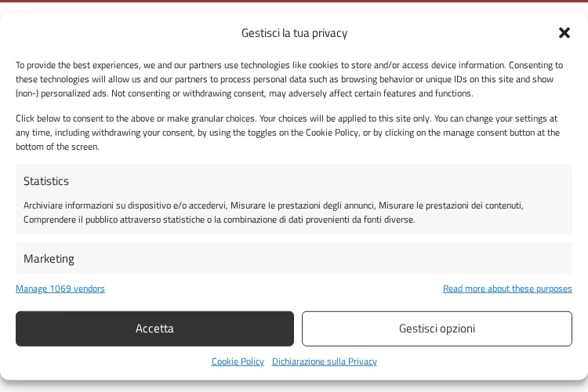Close the privacy dialog with the X icon

coord(564,33)
